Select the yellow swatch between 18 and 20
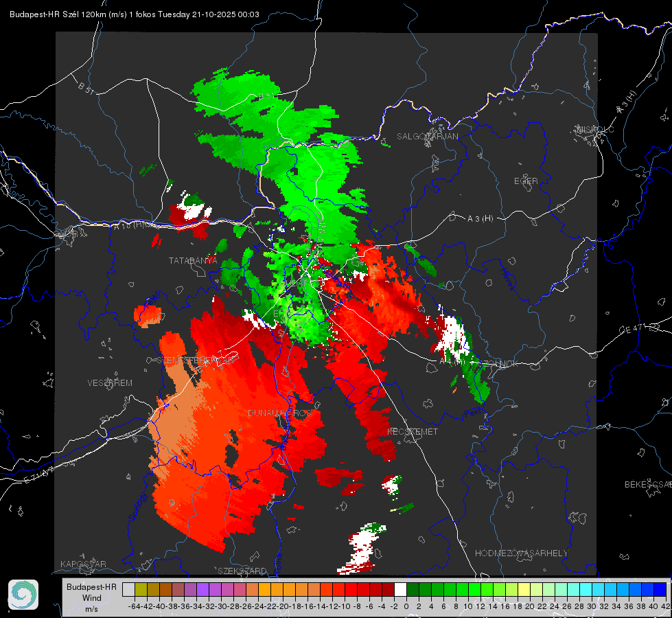This screenshot has height=618, width=672. (x=524, y=590)
